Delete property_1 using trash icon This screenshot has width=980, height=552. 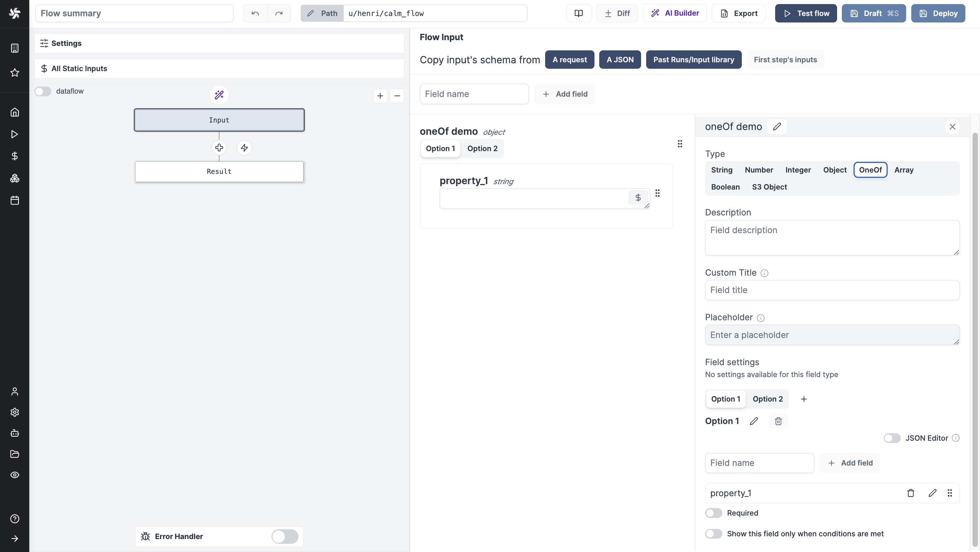click(x=910, y=493)
